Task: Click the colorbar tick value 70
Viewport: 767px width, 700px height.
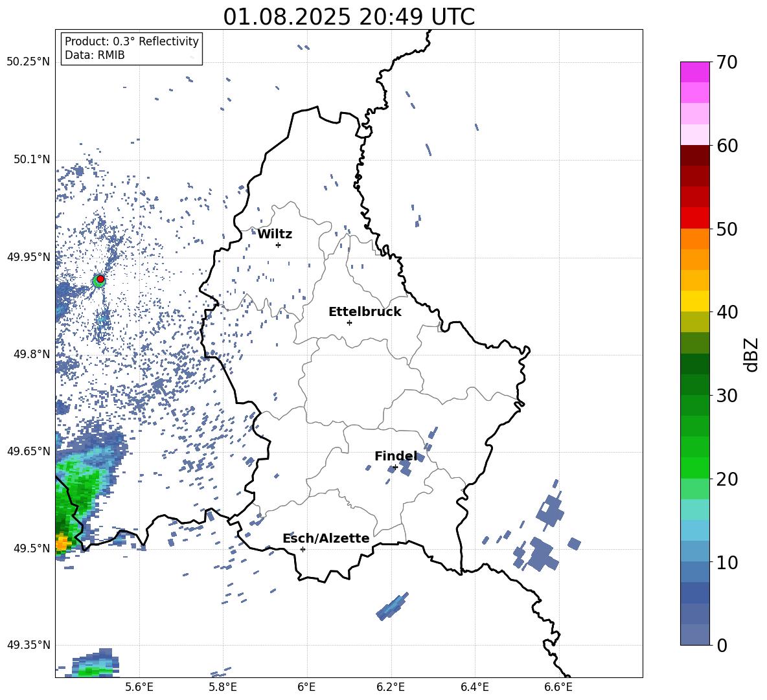Action: point(727,62)
